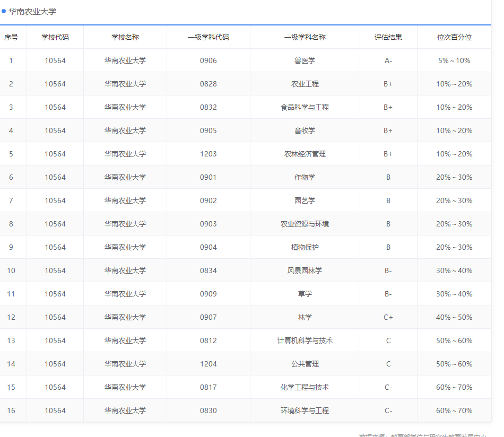
Task: Select the 草学 subject cell
Action: [305, 294]
